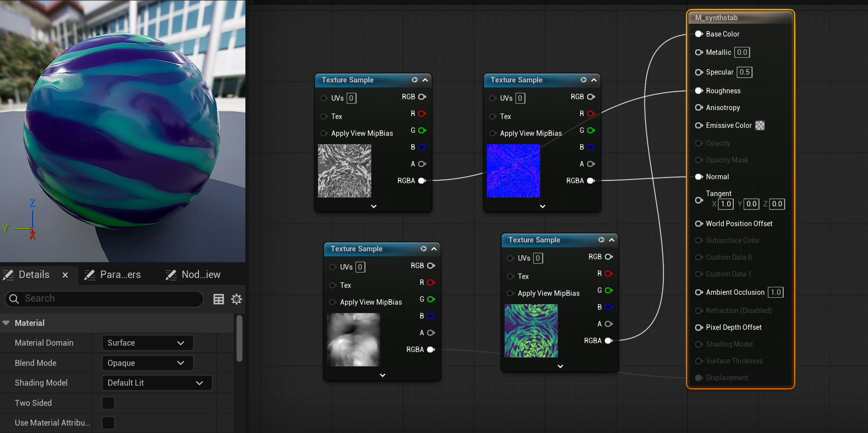Click the Metallic value field showing 0.0
868x433 pixels.
[x=742, y=52]
